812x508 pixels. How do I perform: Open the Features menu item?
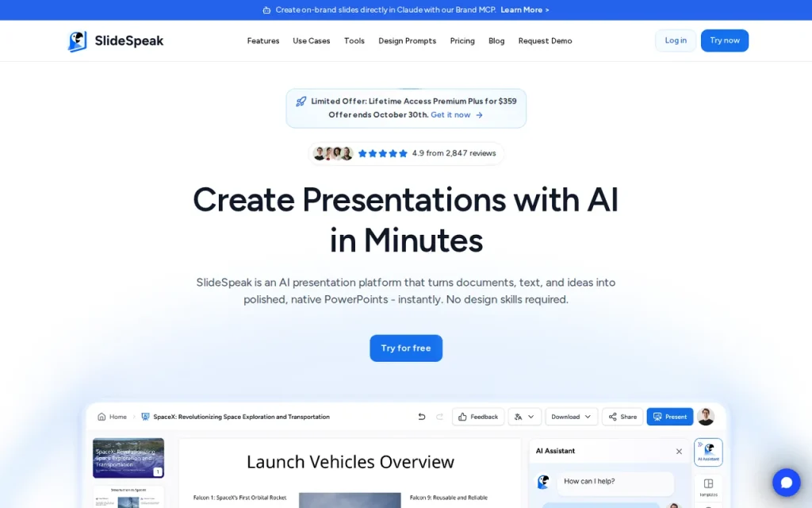click(263, 41)
